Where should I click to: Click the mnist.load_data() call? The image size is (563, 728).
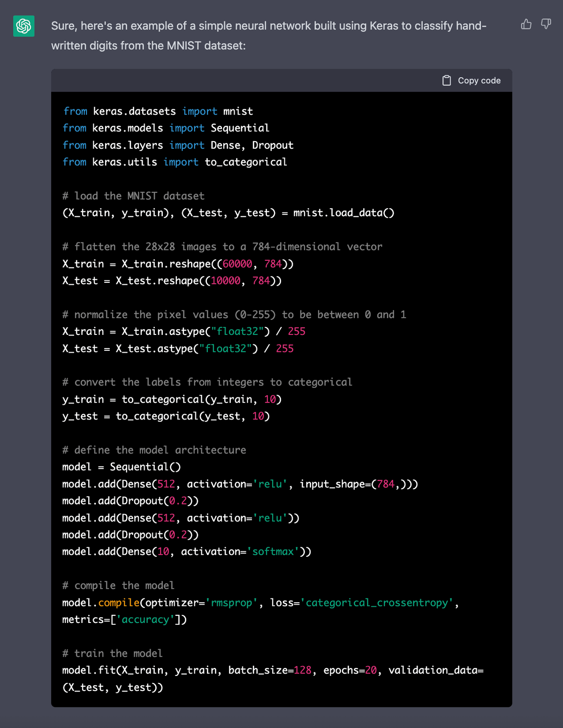343,213
